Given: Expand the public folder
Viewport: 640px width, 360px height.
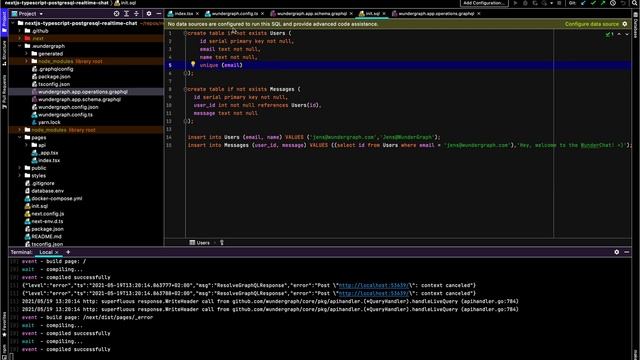Looking at the screenshot, I should (x=20, y=168).
